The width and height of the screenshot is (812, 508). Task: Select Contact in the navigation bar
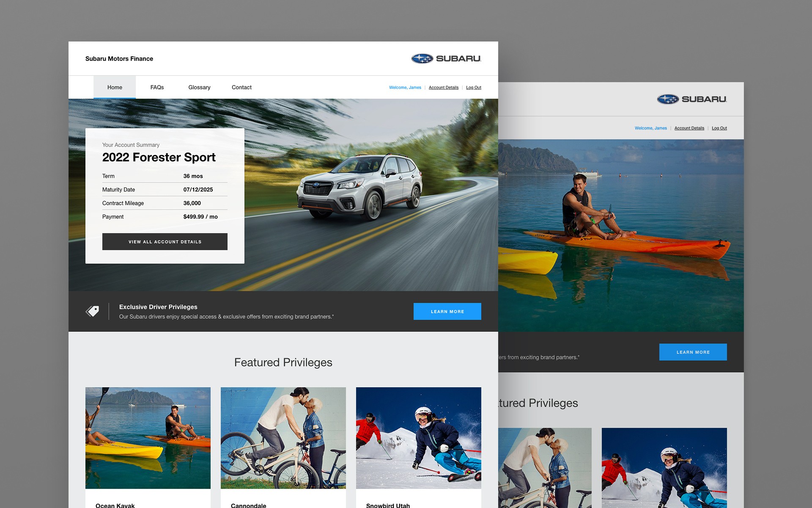241,87
